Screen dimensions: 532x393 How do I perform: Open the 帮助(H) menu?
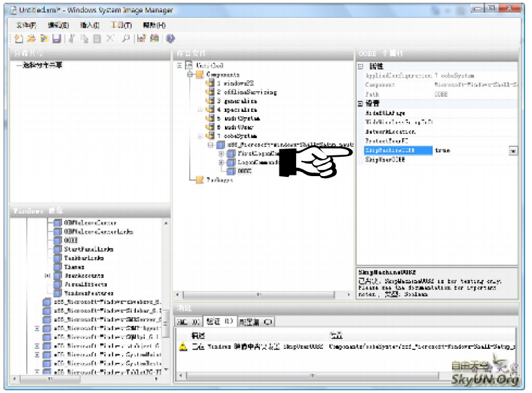(x=154, y=25)
